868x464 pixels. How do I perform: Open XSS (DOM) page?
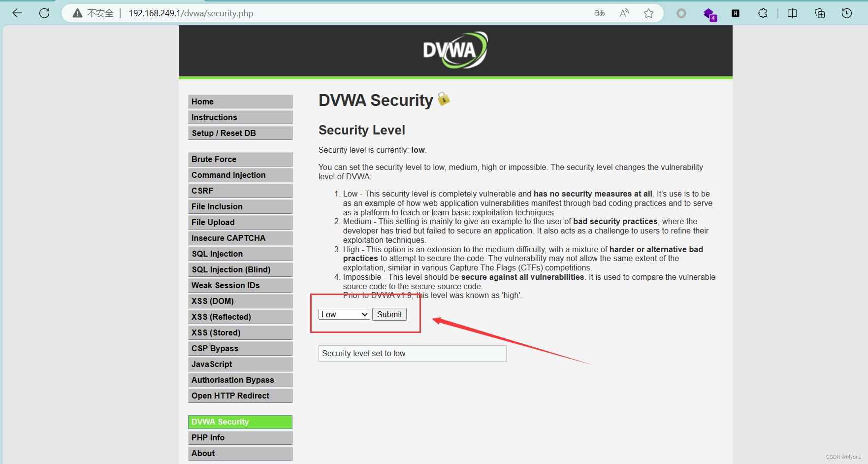click(240, 301)
